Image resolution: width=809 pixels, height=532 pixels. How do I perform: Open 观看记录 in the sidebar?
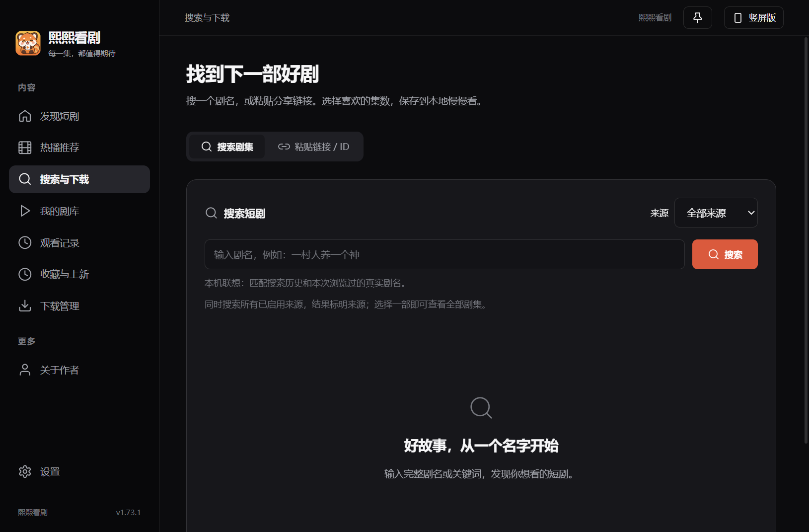click(79, 242)
